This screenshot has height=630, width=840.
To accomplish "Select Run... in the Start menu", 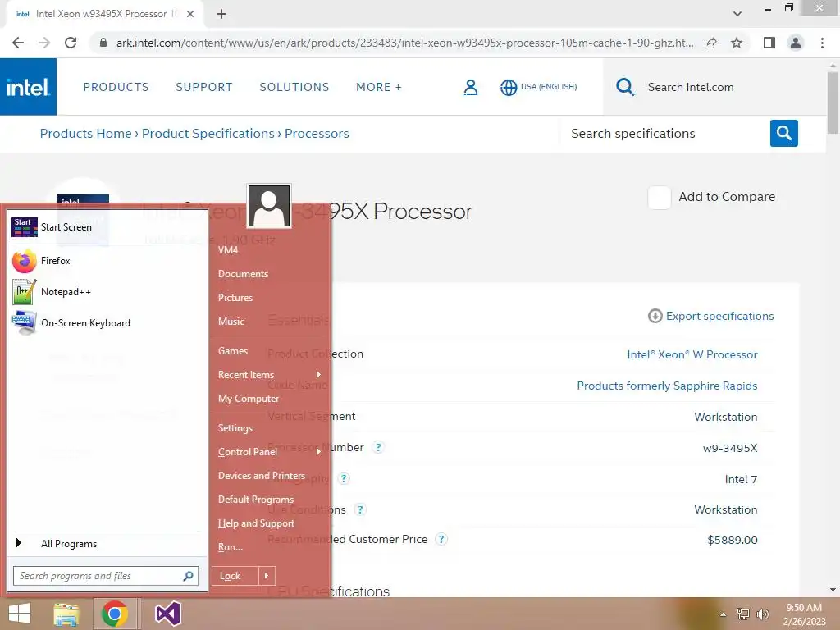I will click(x=231, y=547).
